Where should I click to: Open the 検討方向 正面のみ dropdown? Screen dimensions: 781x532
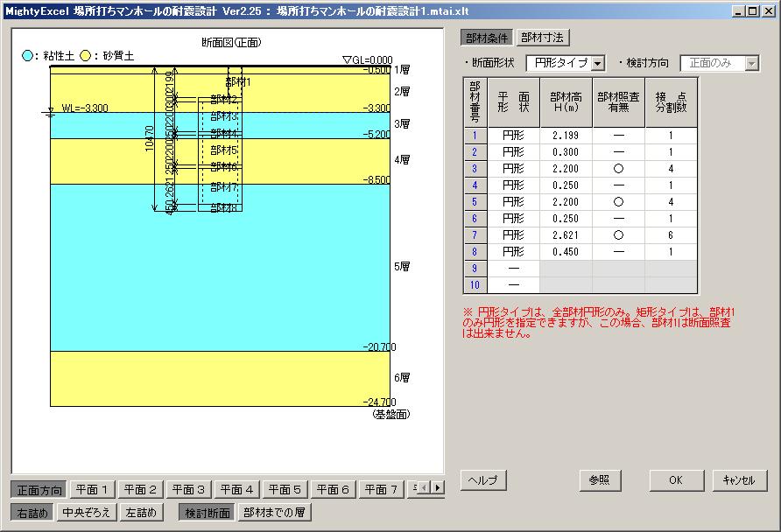pos(751,63)
